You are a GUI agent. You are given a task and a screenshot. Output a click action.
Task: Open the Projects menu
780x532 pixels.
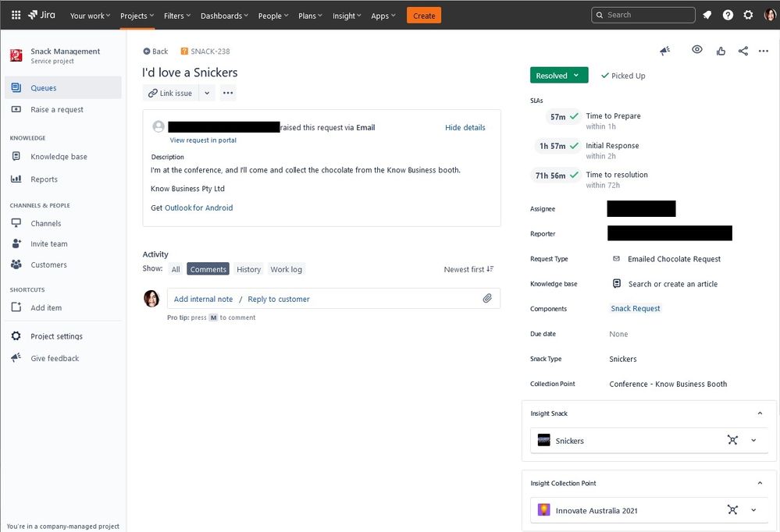137,16
